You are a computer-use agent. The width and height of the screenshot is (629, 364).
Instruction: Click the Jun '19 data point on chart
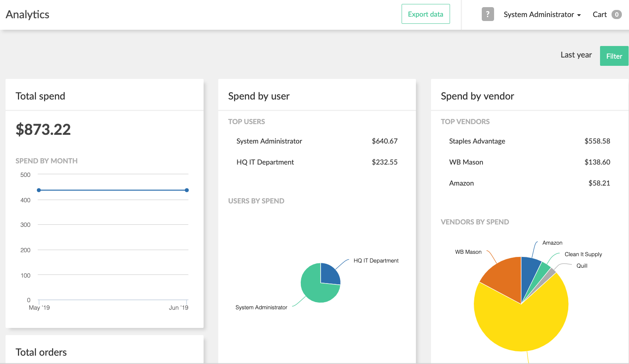point(187,190)
